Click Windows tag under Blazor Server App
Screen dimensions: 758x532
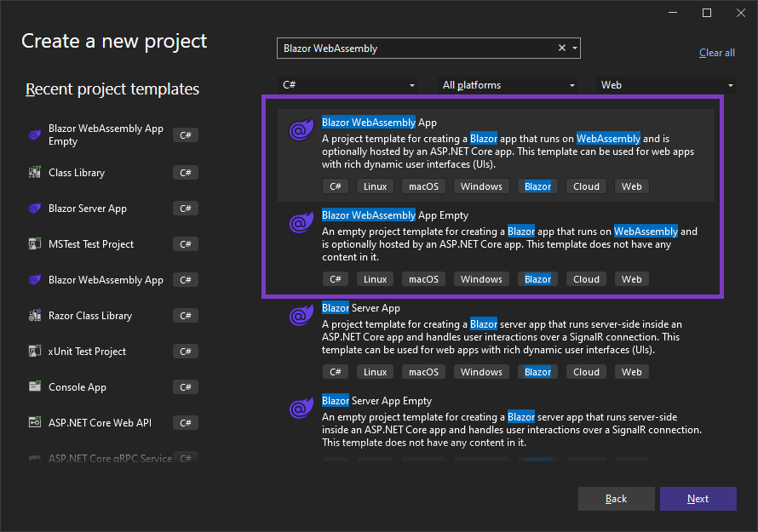(x=481, y=372)
